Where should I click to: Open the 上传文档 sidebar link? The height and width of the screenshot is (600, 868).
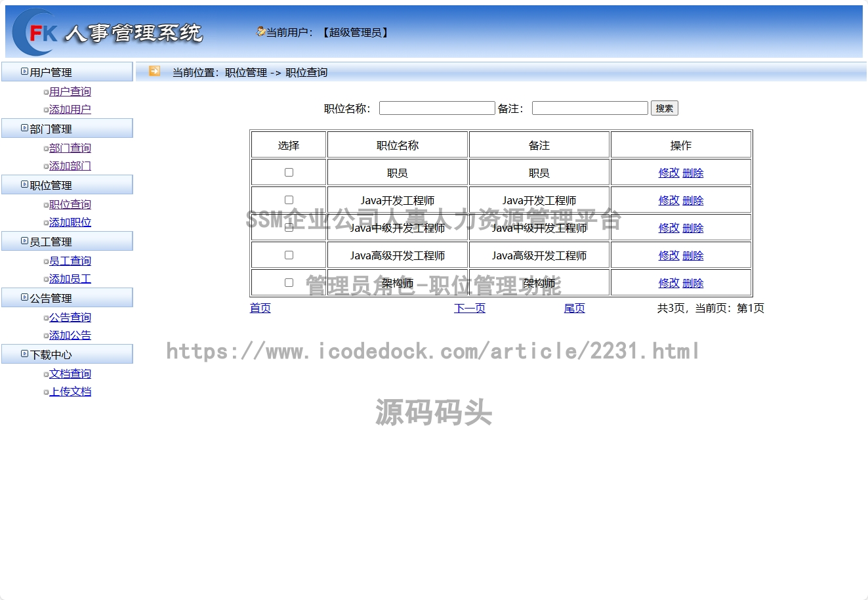click(70, 391)
